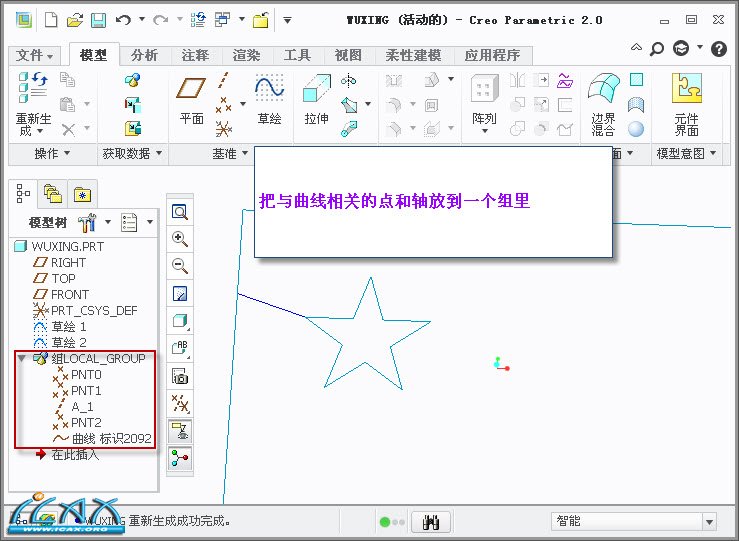Click the binoculars find icon
The width and height of the screenshot is (739, 541).
point(431,522)
